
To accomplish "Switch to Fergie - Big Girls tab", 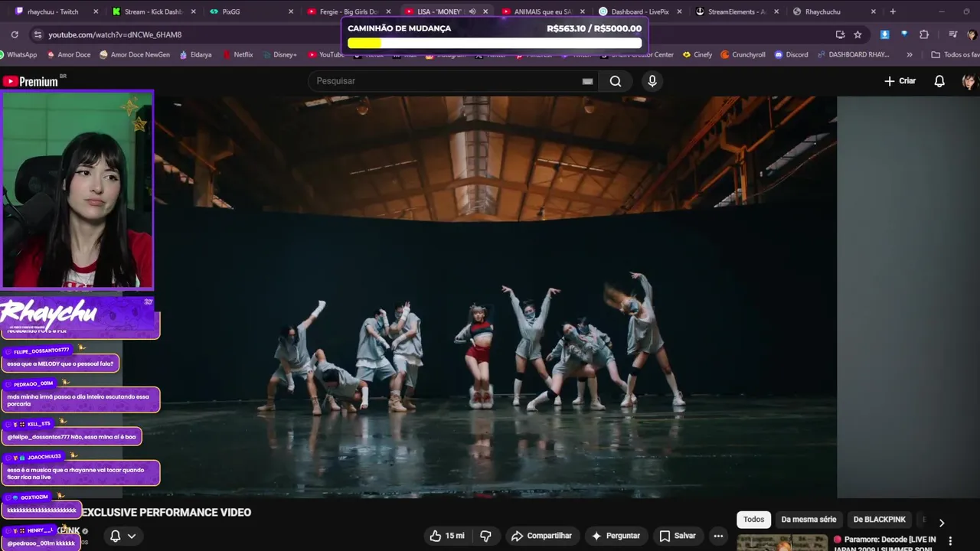I will (x=348, y=11).
